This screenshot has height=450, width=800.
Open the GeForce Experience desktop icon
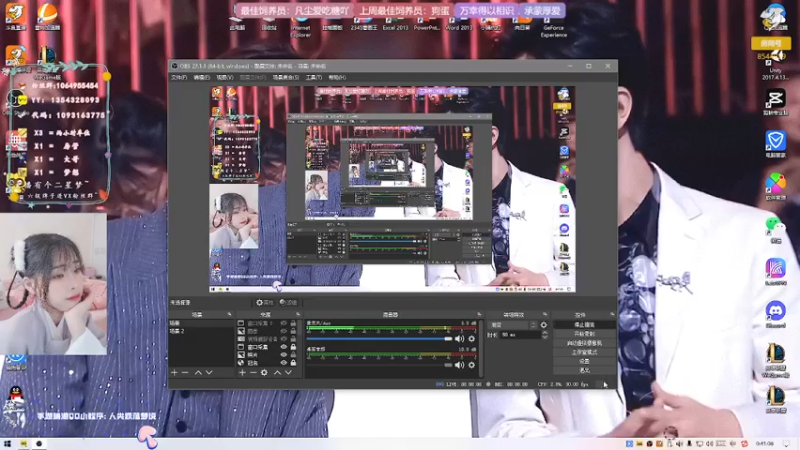(x=554, y=27)
